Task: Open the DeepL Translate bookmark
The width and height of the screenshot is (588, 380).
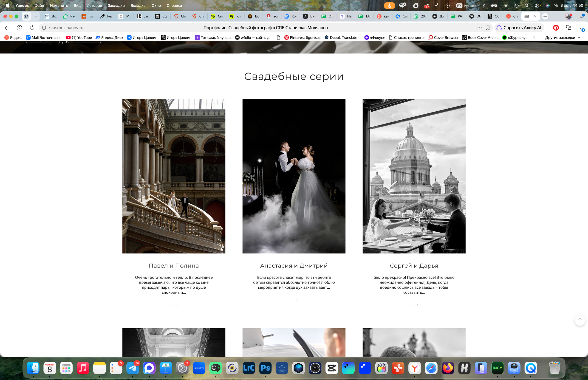Action: 342,37
